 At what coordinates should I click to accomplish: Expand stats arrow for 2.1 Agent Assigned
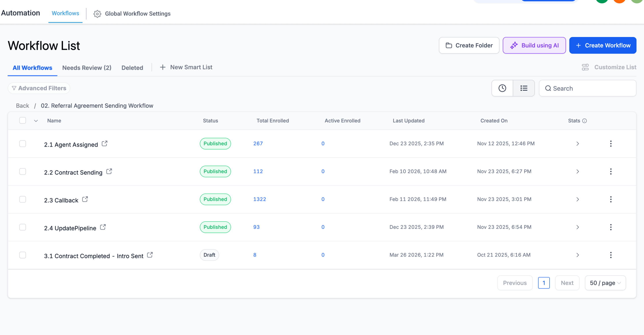[x=577, y=144]
